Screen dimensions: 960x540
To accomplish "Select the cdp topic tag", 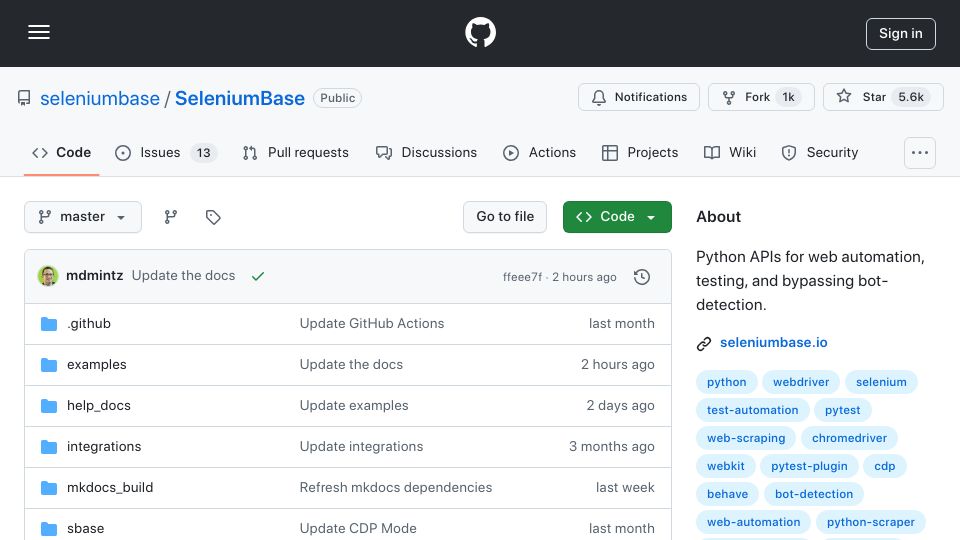I will click(x=885, y=467).
